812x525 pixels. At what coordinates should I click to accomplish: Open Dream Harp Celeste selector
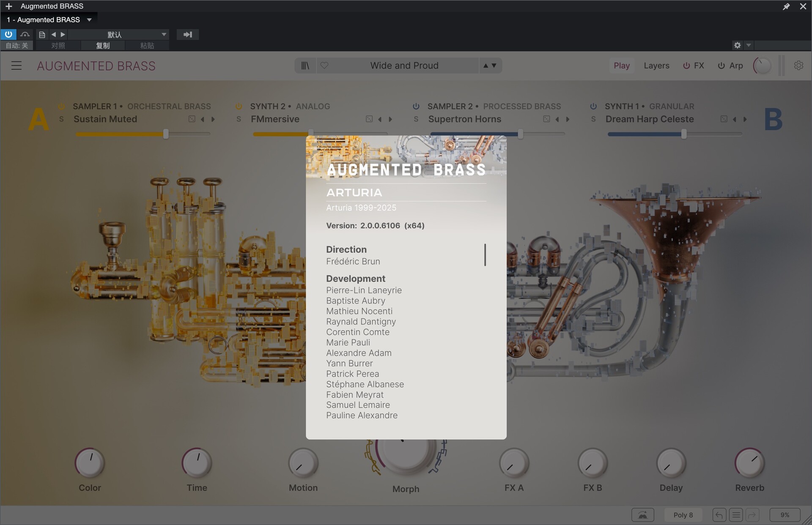point(650,119)
